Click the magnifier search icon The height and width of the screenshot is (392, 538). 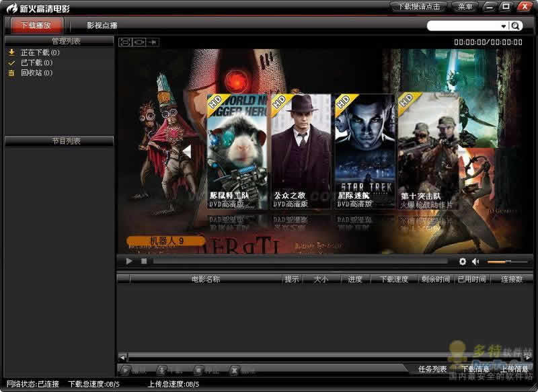[x=515, y=26]
